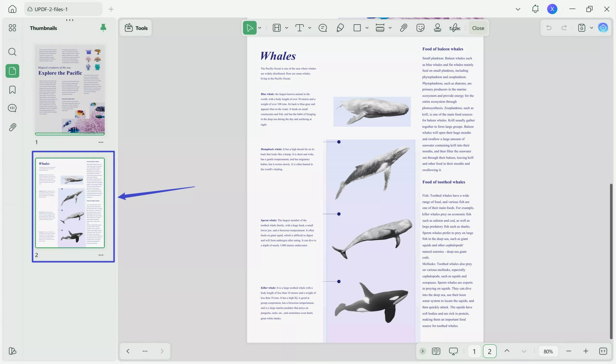
Task: Open the page 1 thumbnail options menu
Action: coord(101,142)
